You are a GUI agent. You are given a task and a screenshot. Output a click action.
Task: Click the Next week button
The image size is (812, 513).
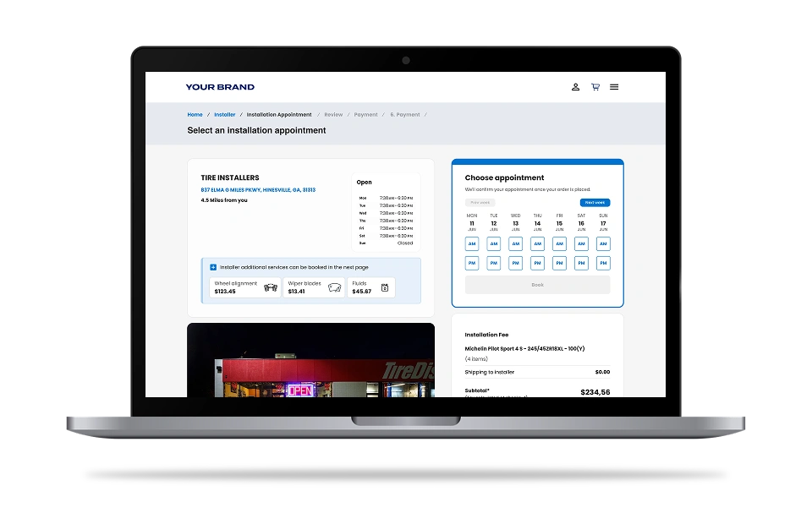click(595, 203)
